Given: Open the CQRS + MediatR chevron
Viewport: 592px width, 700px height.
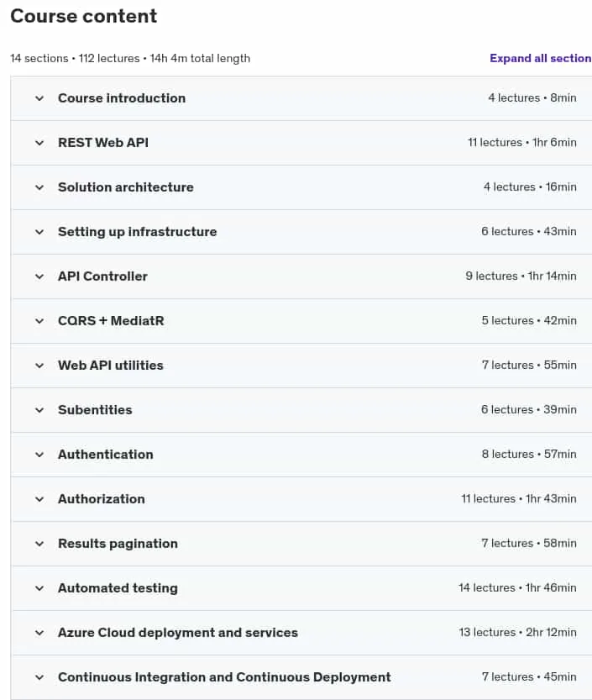Looking at the screenshot, I should coord(39,321).
